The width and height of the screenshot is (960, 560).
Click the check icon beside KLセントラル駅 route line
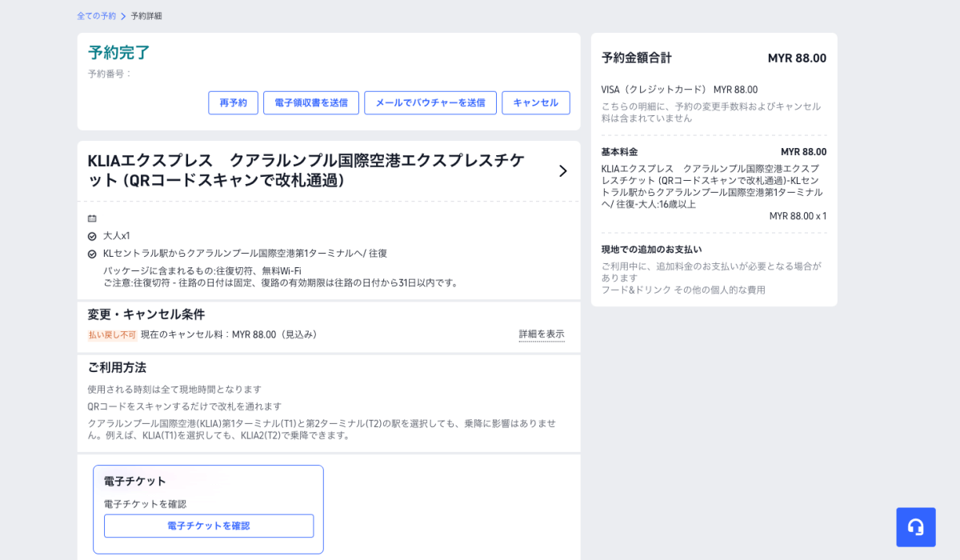92,254
